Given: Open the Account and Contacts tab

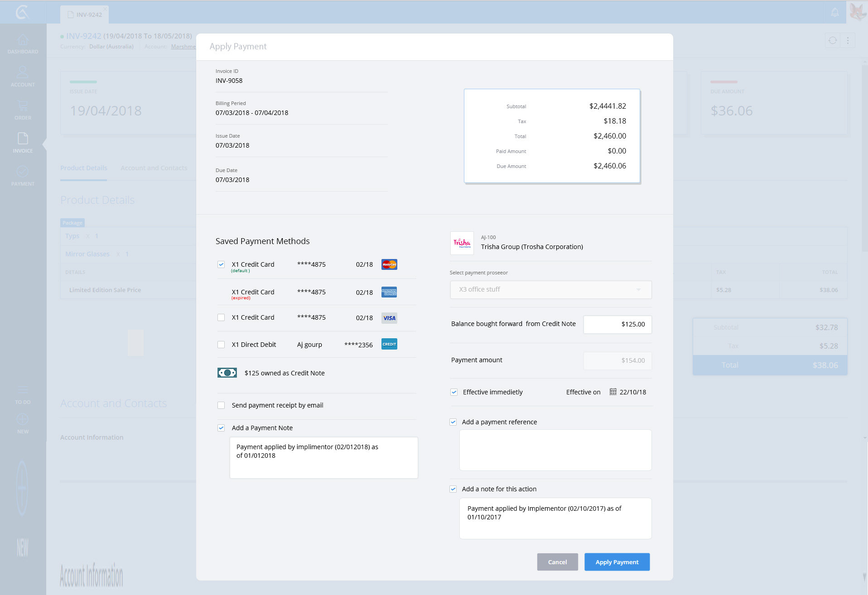Looking at the screenshot, I should point(154,168).
